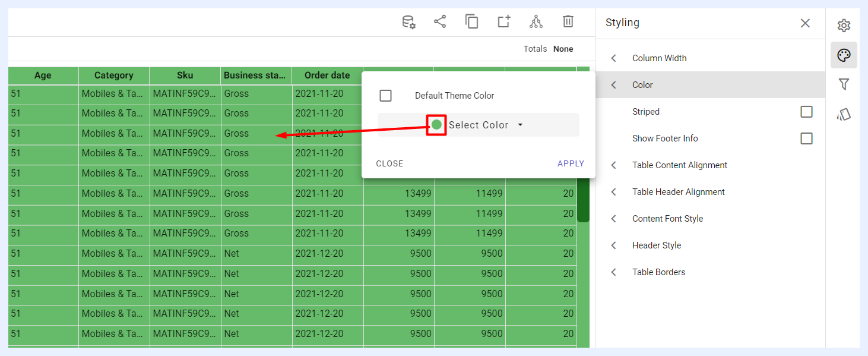
Task: Delete widget using trash icon
Action: click(x=568, y=22)
